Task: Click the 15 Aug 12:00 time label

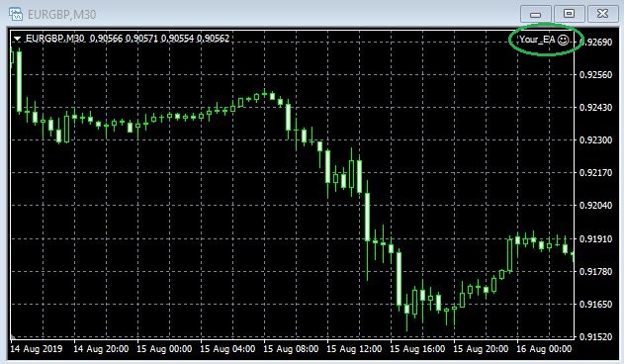Action: click(354, 349)
